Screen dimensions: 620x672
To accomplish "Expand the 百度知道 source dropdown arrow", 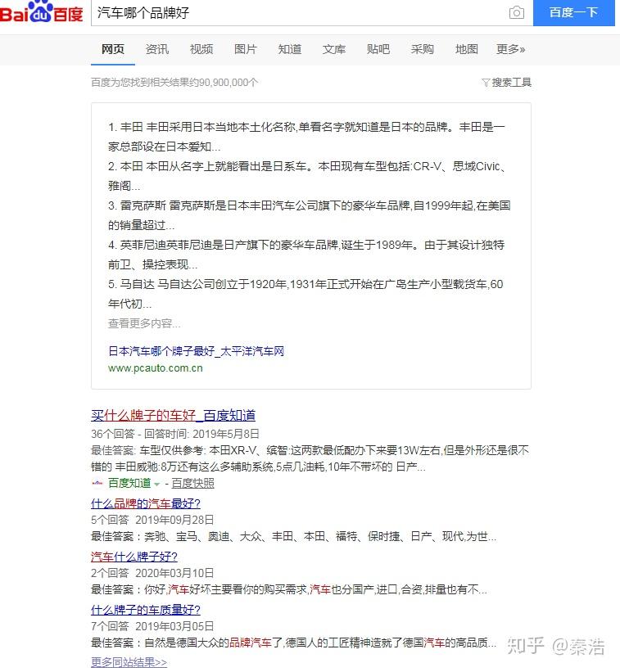I will click(x=157, y=485).
